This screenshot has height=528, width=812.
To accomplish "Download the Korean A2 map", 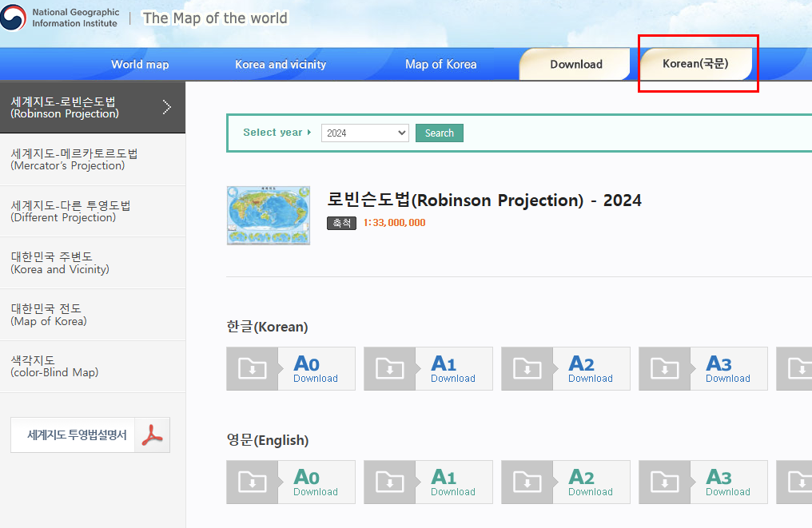I will click(x=591, y=368).
